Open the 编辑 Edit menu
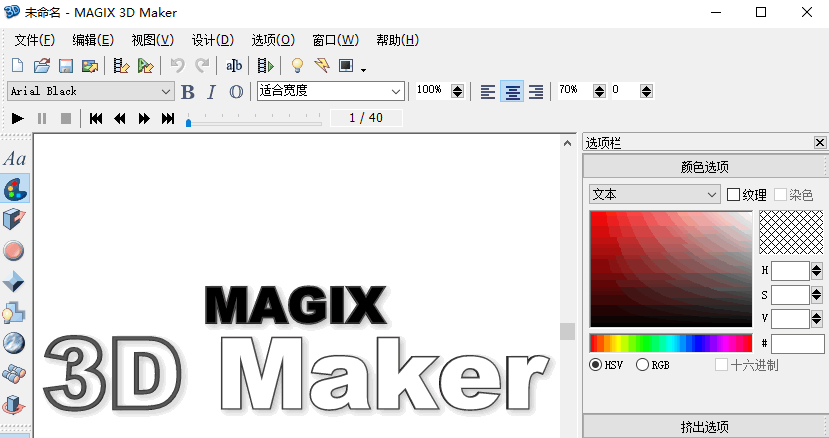The width and height of the screenshot is (829, 438). point(93,40)
